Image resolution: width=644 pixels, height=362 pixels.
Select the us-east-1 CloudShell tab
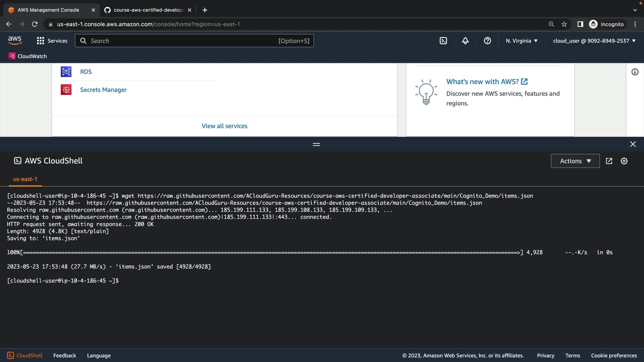[25, 179]
